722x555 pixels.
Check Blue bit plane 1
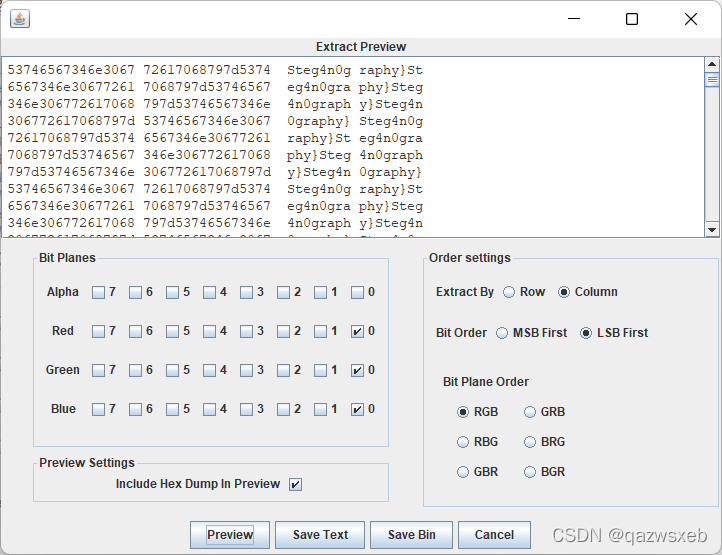click(320, 409)
